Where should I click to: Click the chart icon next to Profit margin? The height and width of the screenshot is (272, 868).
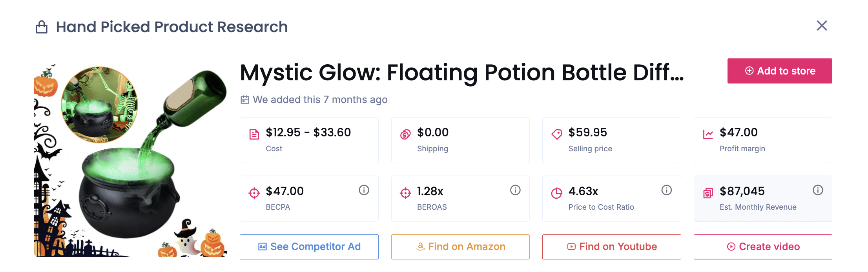(708, 133)
